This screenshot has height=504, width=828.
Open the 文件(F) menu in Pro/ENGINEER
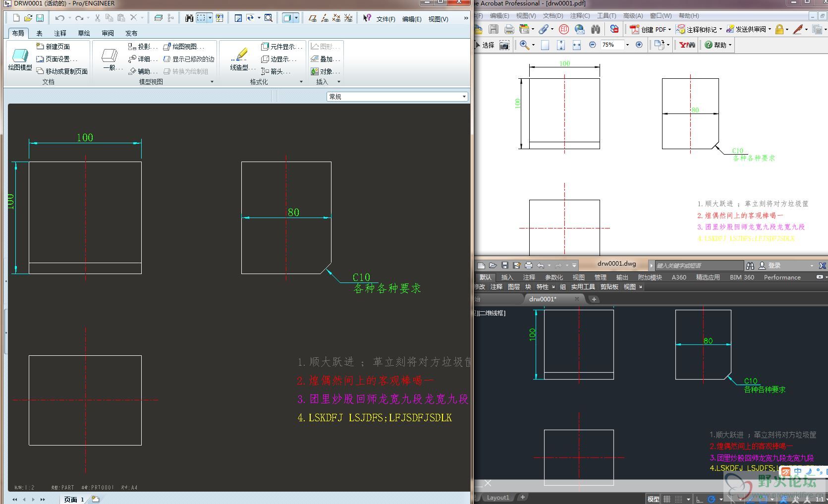[386, 19]
